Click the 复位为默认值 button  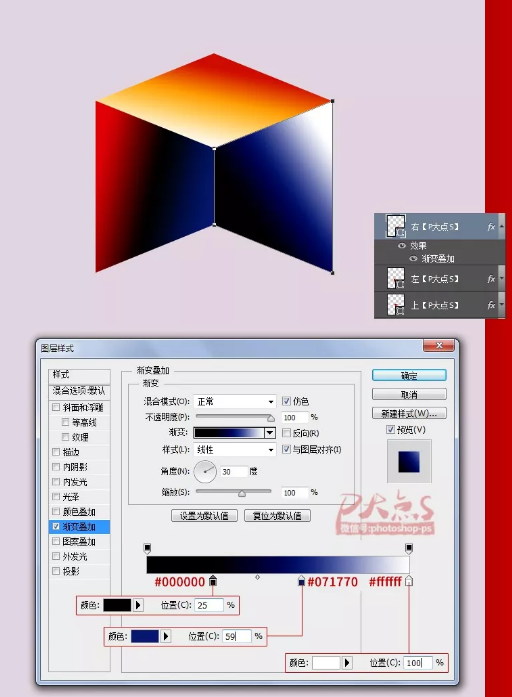coord(277,516)
